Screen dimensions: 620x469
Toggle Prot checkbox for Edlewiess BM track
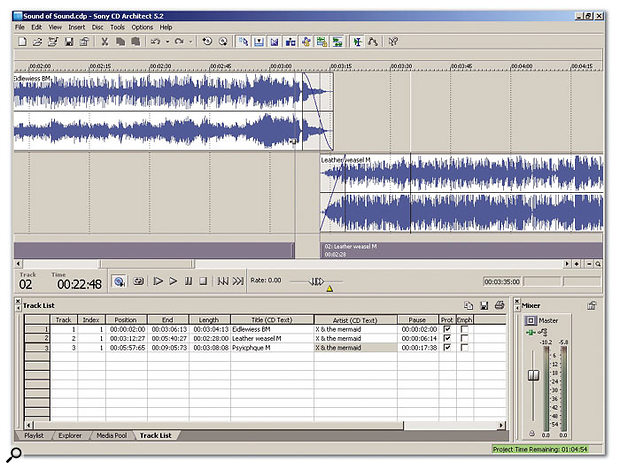pyautogui.click(x=447, y=329)
